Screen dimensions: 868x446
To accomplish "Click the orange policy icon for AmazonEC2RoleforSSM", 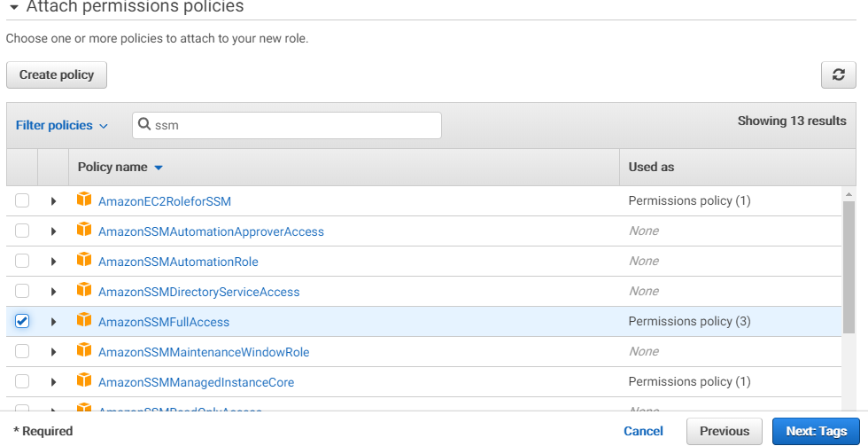I will pyautogui.click(x=84, y=200).
